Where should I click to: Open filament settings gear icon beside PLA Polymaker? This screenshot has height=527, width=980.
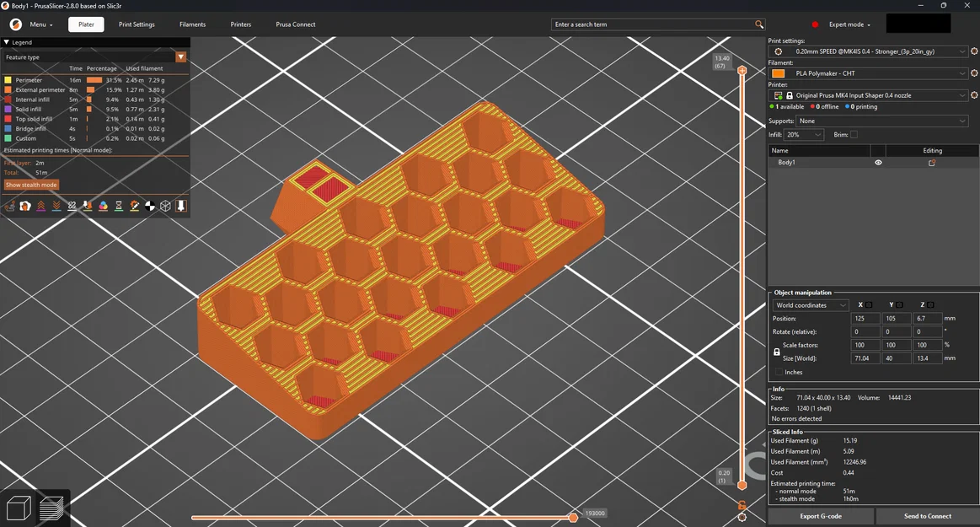(974, 73)
